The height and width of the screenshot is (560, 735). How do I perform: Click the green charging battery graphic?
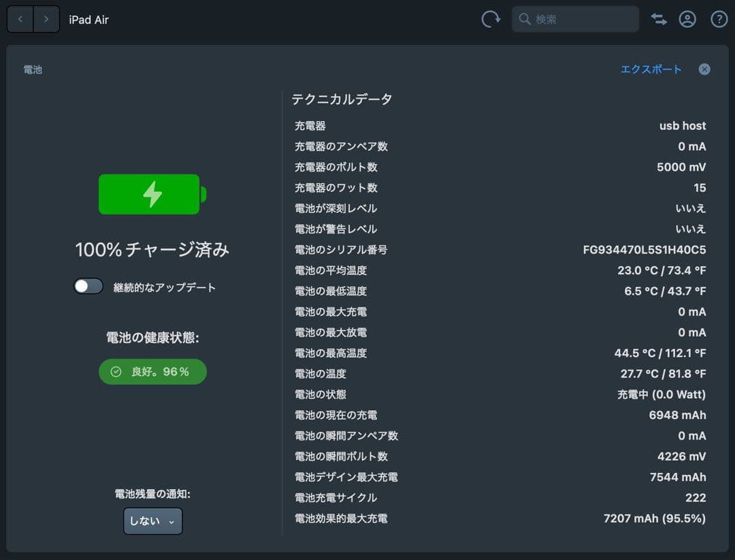(x=150, y=194)
